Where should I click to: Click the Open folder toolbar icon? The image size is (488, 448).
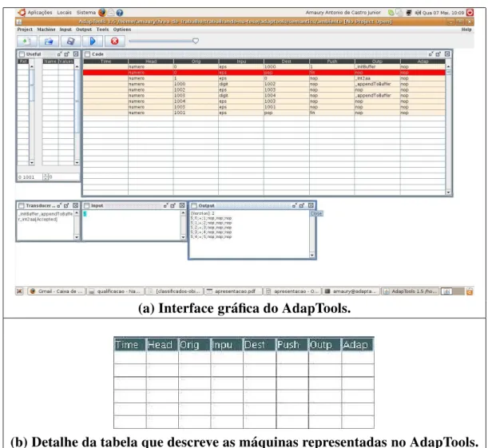point(49,41)
